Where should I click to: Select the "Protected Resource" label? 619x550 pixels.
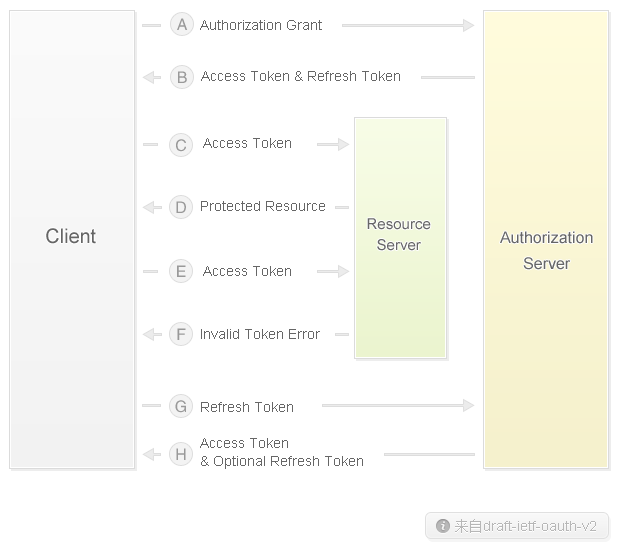click(x=263, y=206)
